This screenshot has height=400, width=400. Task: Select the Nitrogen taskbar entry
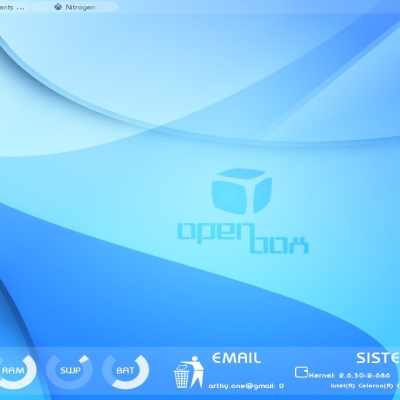click(x=74, y=7)
